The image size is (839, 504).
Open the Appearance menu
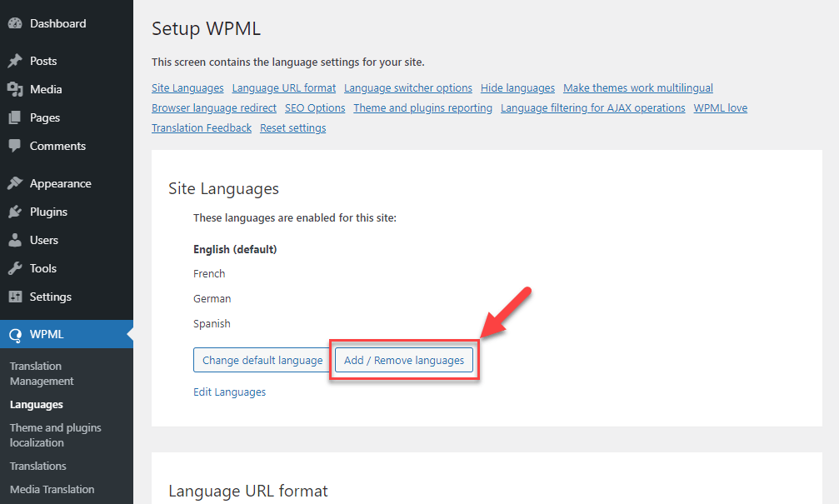61,183
